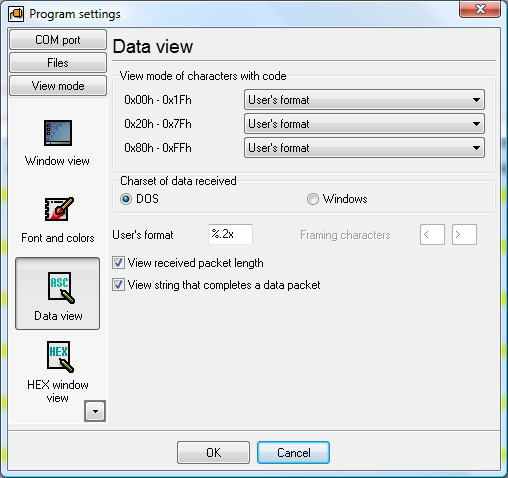Image resolution: width=508 pixels, height=478 pixels.
Task: Click the "0x20h - 0x7Fh" range label
Action: [158, 124]
